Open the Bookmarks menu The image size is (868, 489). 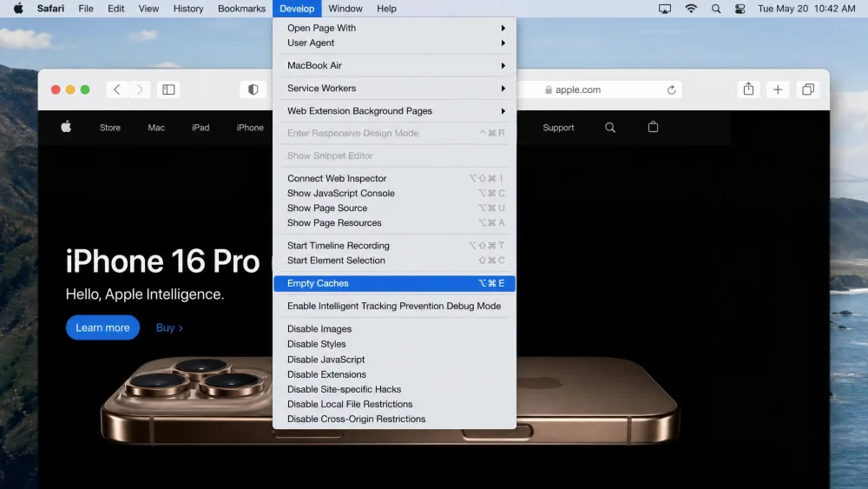[x=241, y=9]
